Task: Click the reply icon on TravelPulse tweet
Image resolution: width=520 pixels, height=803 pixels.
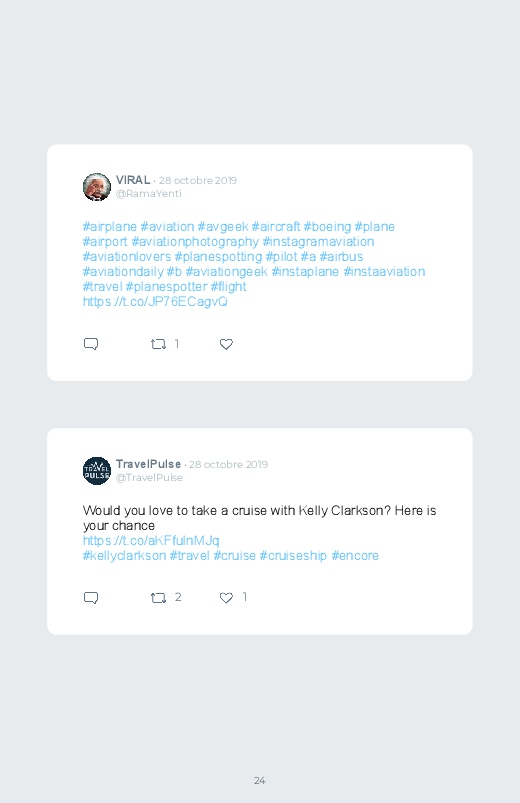Action: pos(91,598)
